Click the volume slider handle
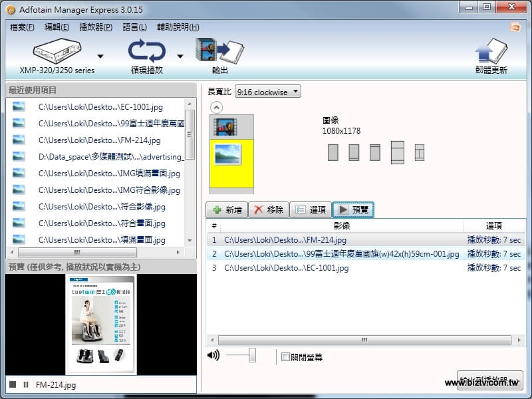532x399 pixels. 253,356
